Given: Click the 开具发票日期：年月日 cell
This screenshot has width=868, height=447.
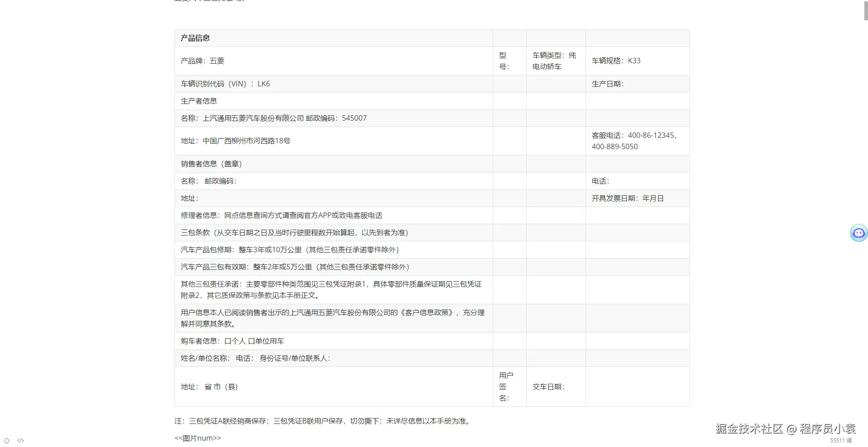Looking at the screenshot, I should click(x=637, y=198).
